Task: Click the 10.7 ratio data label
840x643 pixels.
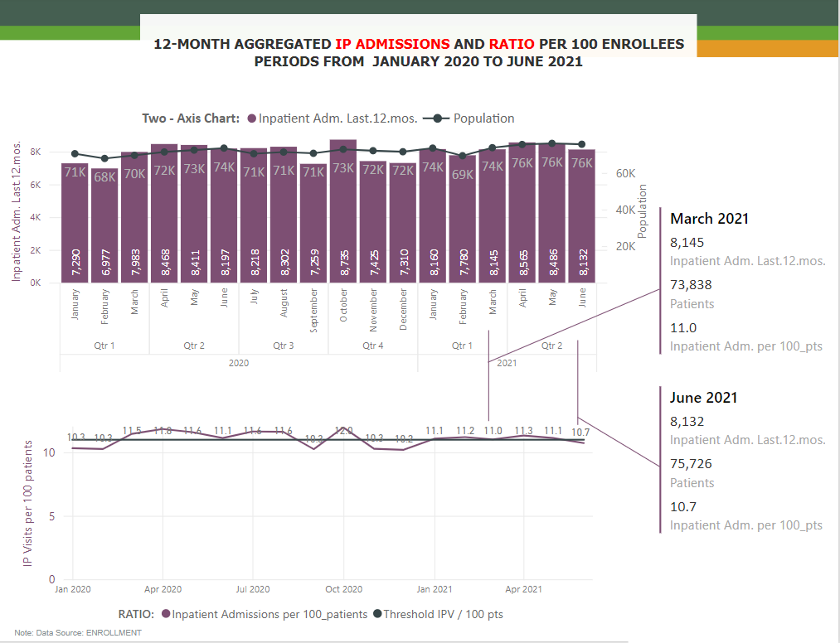Action: tap(580, 432)
